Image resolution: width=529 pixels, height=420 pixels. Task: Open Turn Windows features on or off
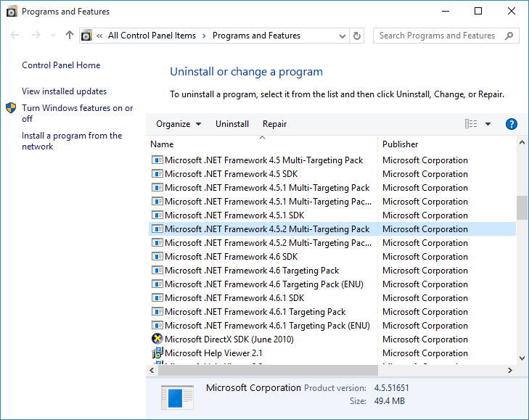77,113
